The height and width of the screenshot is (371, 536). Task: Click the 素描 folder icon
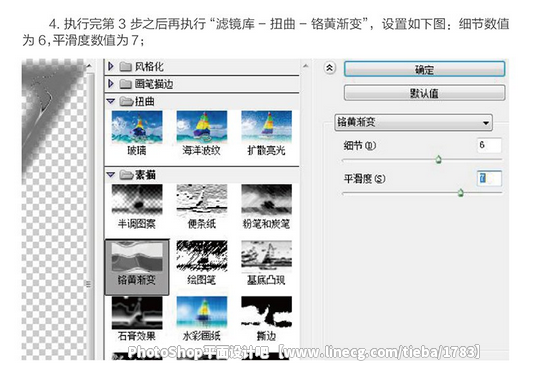(126, 175)
